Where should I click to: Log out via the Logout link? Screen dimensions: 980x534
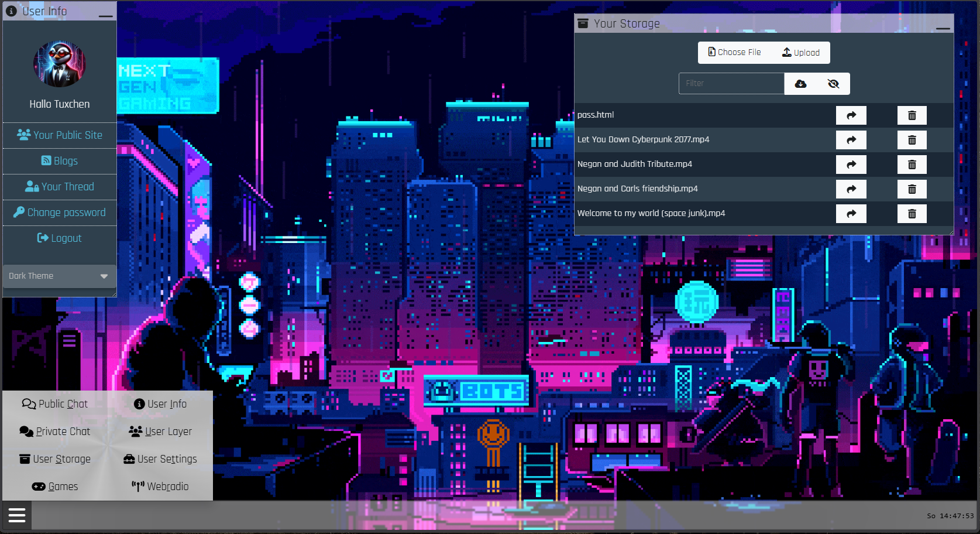pyautogui.click(x=60, y=238)
